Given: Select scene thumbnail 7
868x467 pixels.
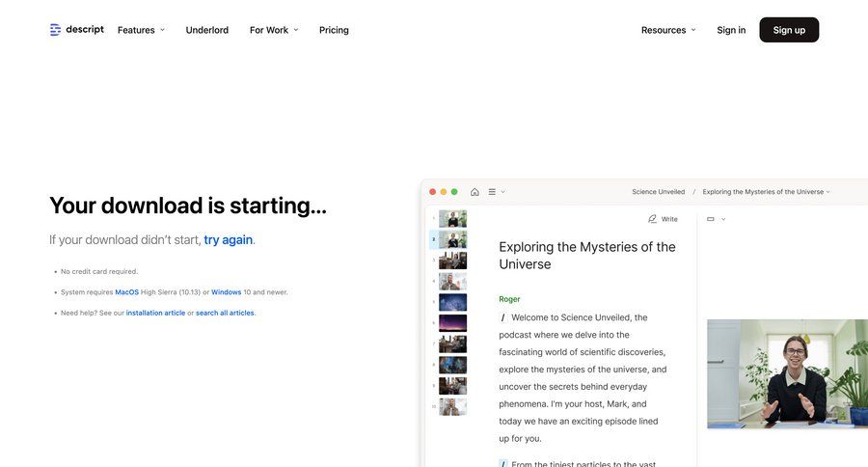Looking at the screenshot, I should (x=453, y=344).
